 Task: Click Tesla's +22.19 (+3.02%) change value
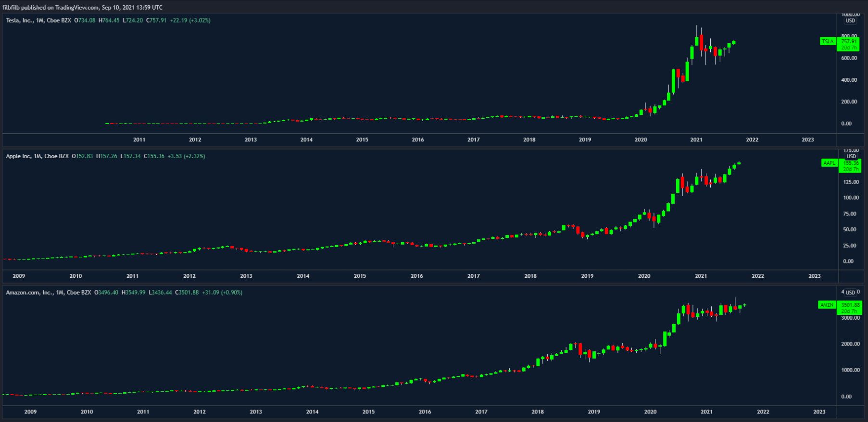tap(190, 21)
